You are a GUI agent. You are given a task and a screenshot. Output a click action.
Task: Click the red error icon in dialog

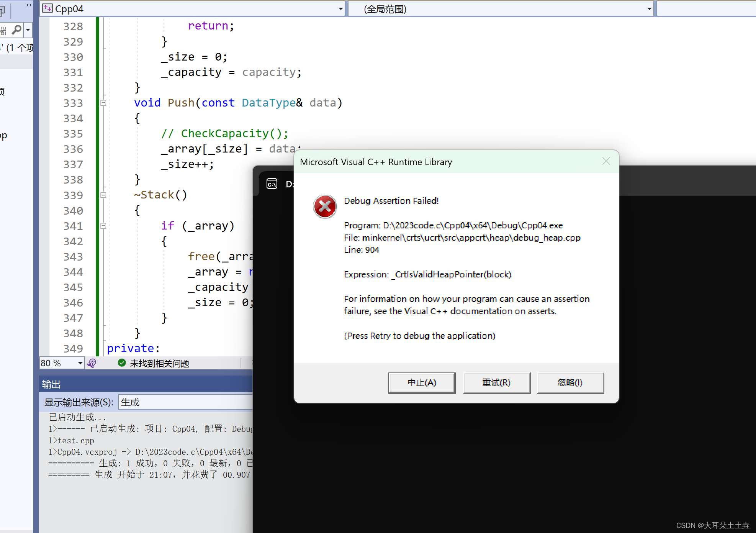tap(325, 207)
